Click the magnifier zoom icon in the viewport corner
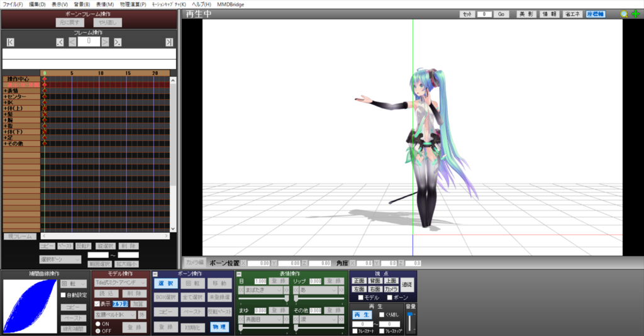The width and height of the screenshot is (644, 336). point(624,14)
